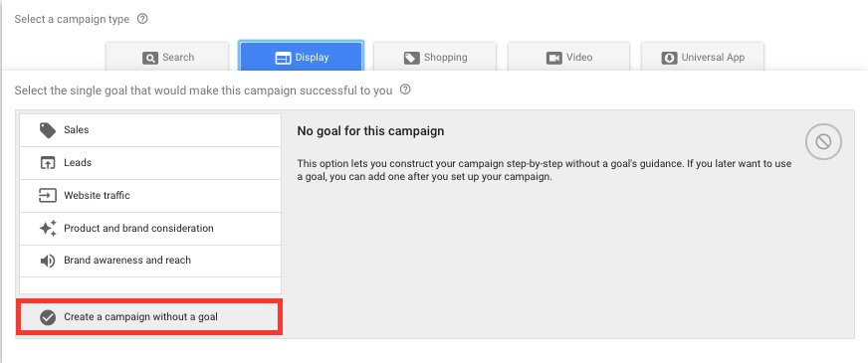Click the no-goal prohibition circle icon
The image size is (868, 363).
pos(823,142)
